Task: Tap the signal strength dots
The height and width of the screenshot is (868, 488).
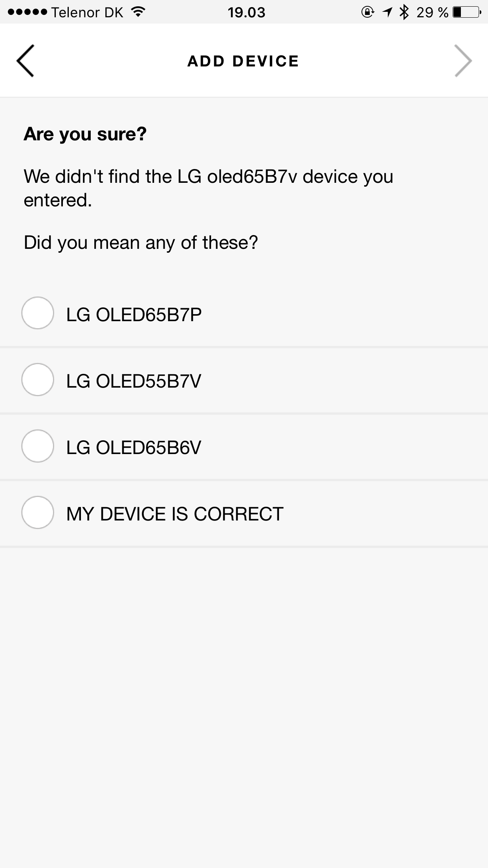Action: click(27, 12)
